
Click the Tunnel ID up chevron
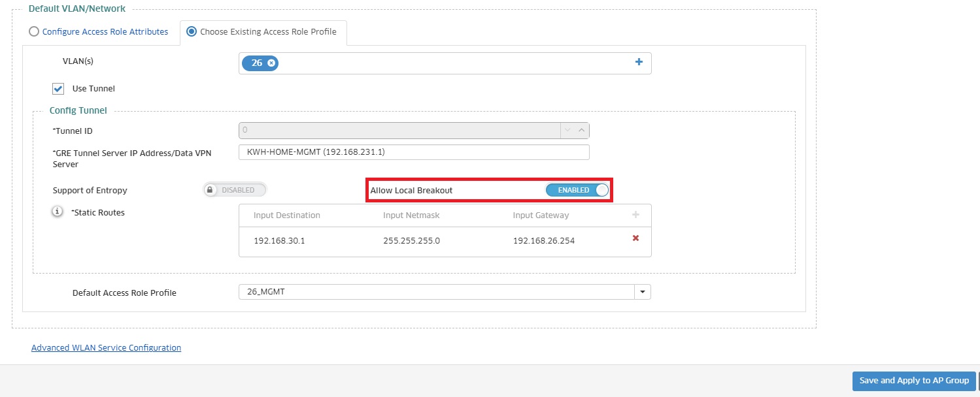(x=581, y=130)
